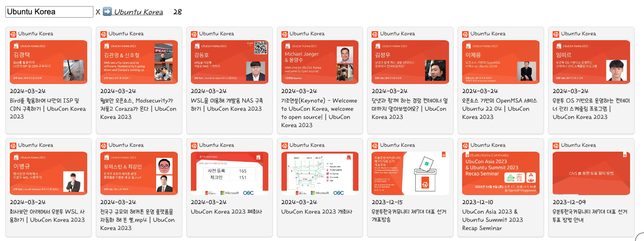The image size is (644, 241).
Task: Open thumbnail of UbuCon Korea 2023 폐회사 video
Action: point(229,173)
